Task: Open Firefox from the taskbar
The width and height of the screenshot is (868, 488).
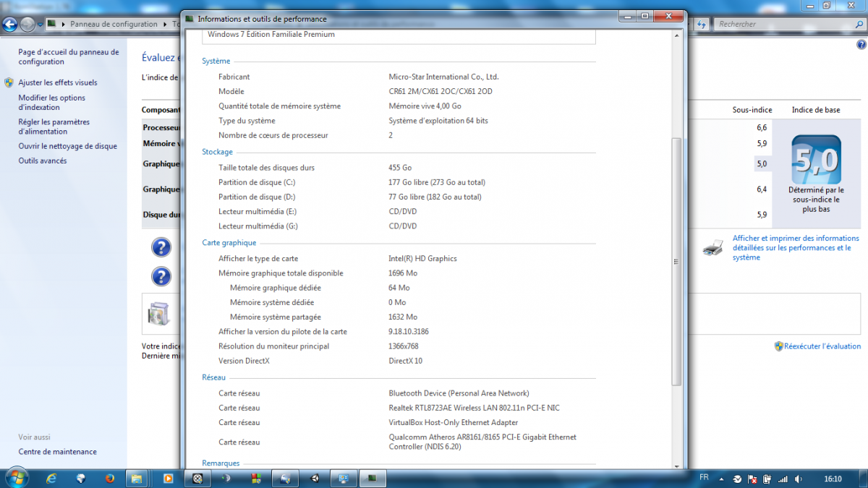Action: pos(110,479)
